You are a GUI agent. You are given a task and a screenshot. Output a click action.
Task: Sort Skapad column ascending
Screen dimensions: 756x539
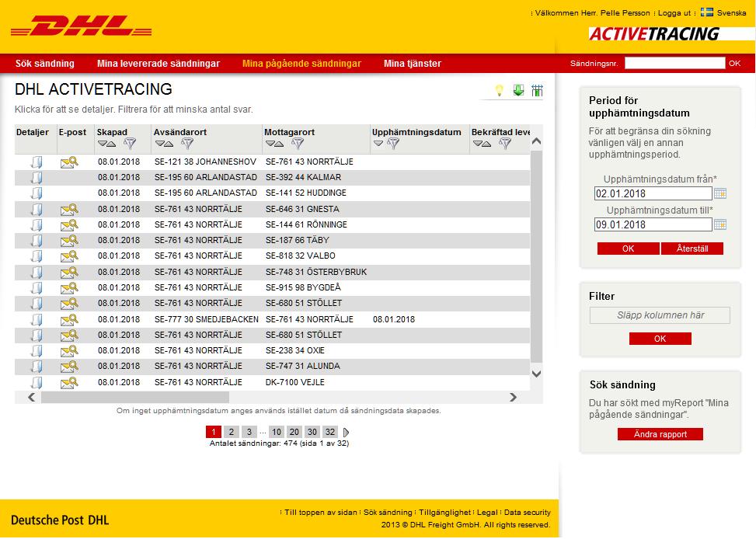pyautogui.click(x=111, y=144)
